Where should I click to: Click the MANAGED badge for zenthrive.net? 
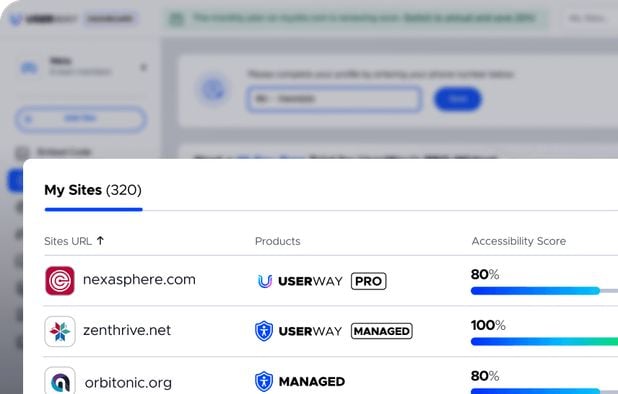tap(382, 331)
